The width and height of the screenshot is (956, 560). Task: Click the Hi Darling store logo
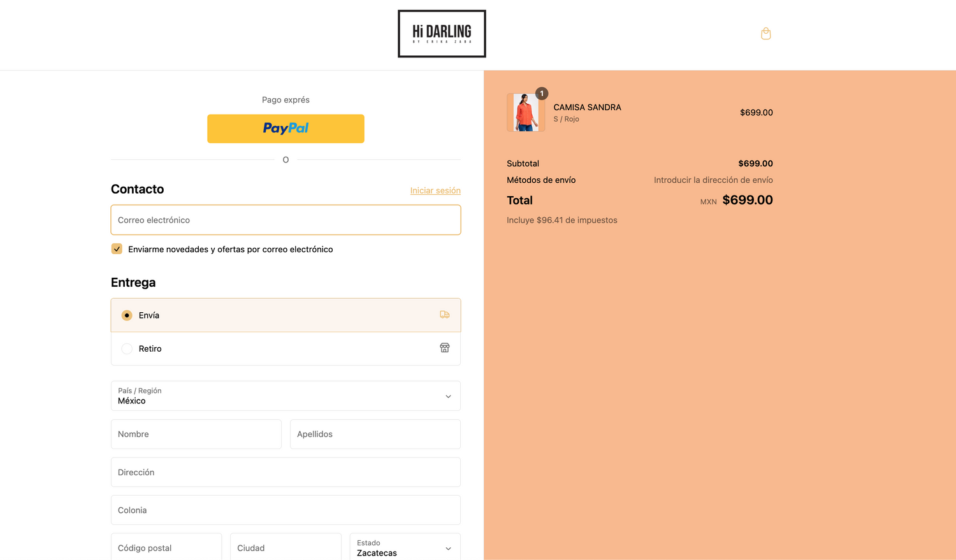pos(442,34)
